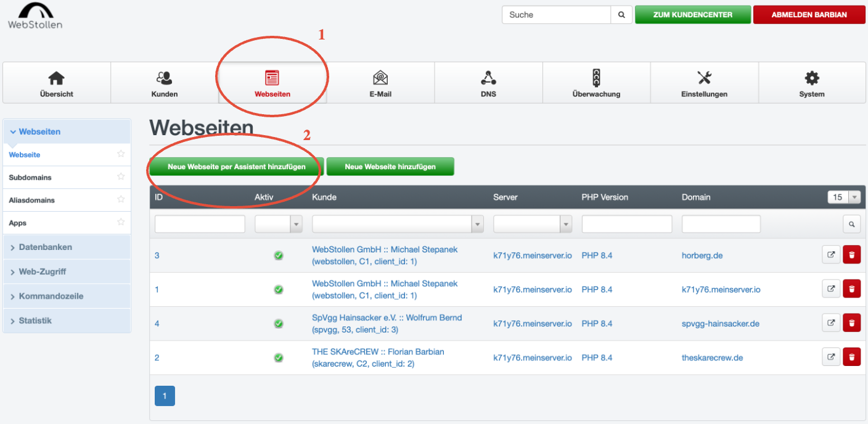Image resolution: width=868 pixels, height=424 pixels.
Task: Delete the k71y76.meinserver.io domain row
Action: tap(851, 288)
